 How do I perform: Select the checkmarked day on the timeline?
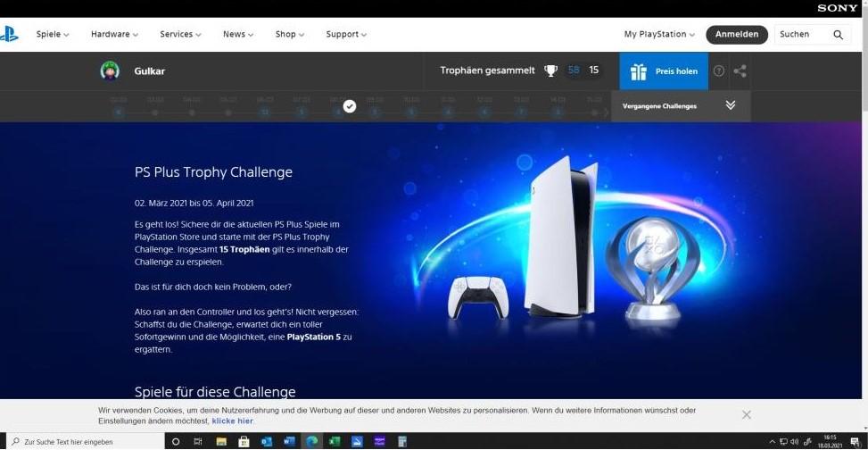tap(350, 106)
